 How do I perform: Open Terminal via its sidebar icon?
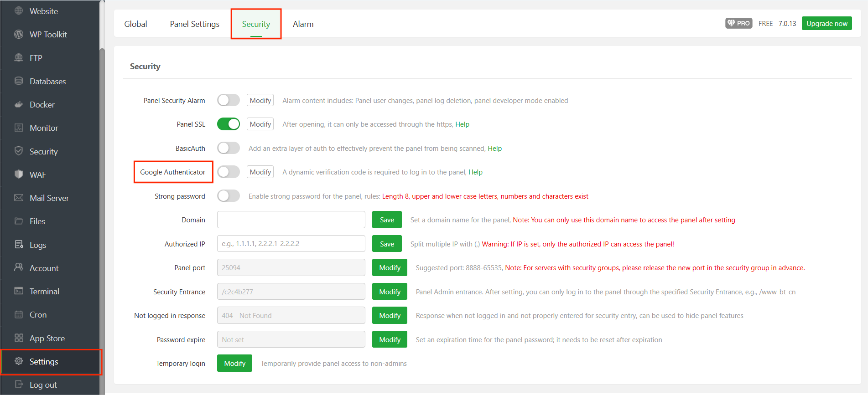coord(19,291)
